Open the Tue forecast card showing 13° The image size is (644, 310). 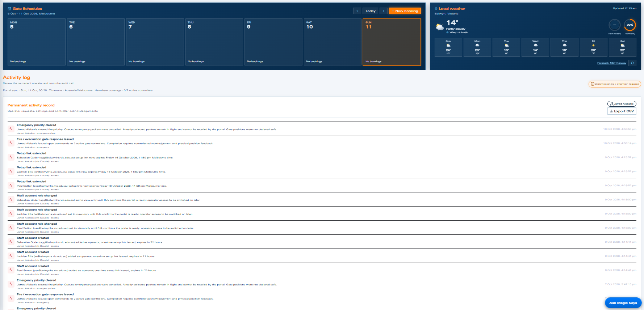506,47
